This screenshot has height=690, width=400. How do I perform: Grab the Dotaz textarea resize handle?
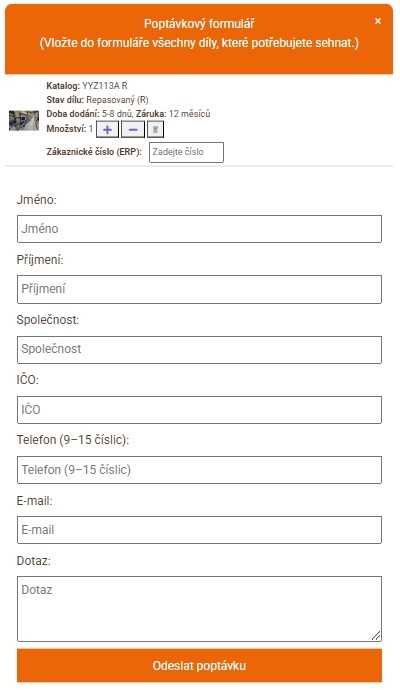pos(376,635)
